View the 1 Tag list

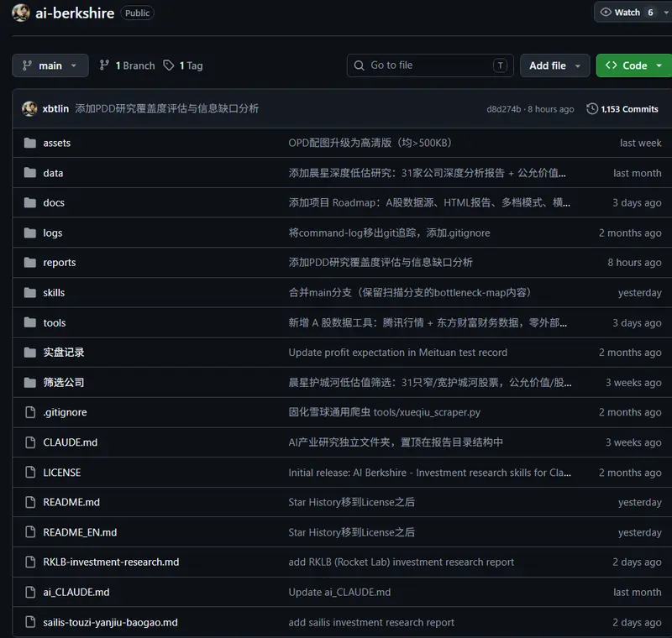183,65
